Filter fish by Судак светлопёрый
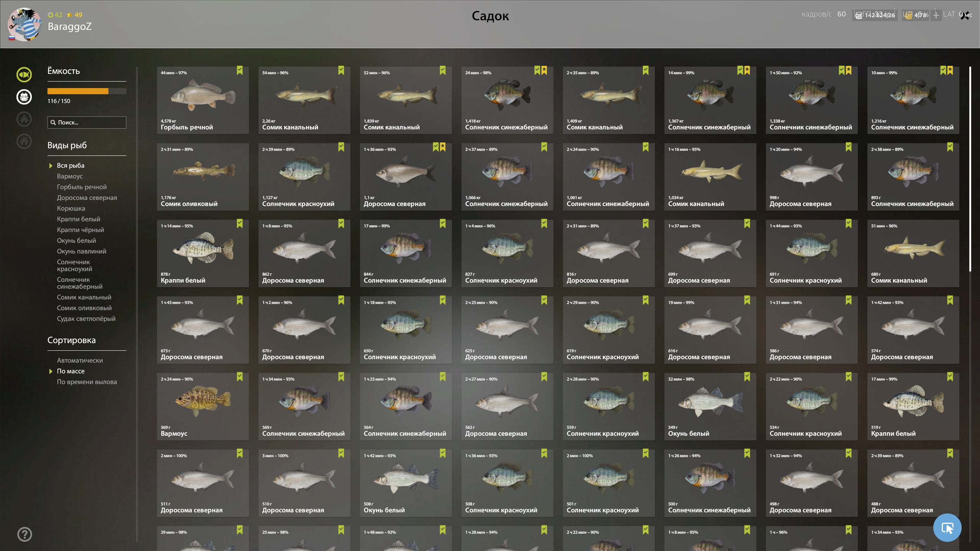980x551 pixels. click(86, 319)
